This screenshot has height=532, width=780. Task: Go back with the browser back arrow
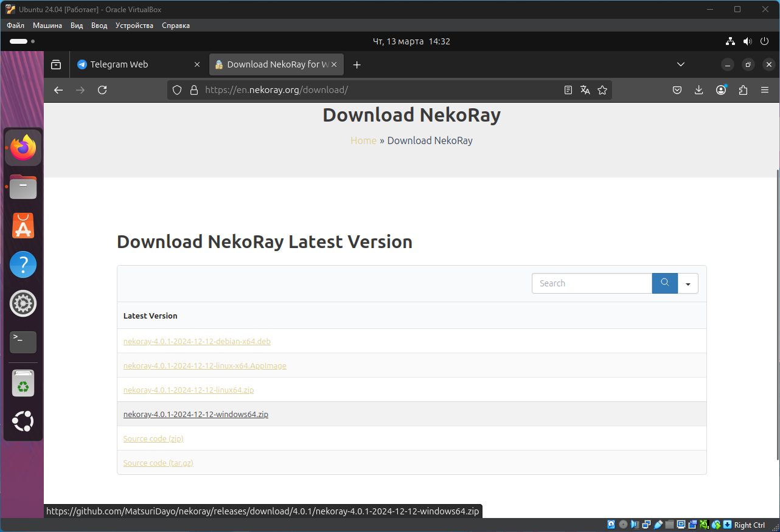(x=58, y=90)
